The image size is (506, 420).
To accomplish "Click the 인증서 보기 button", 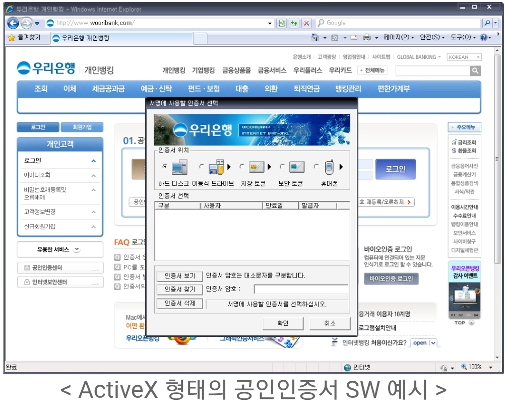I will coord(180,276).
